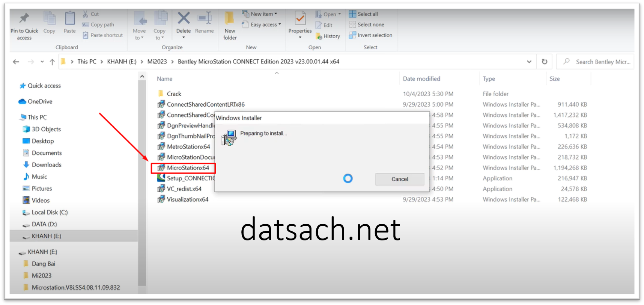Select the Crack folder in file list
The width and height of the screenshot is (644, 305).
[x=174, y=94]
